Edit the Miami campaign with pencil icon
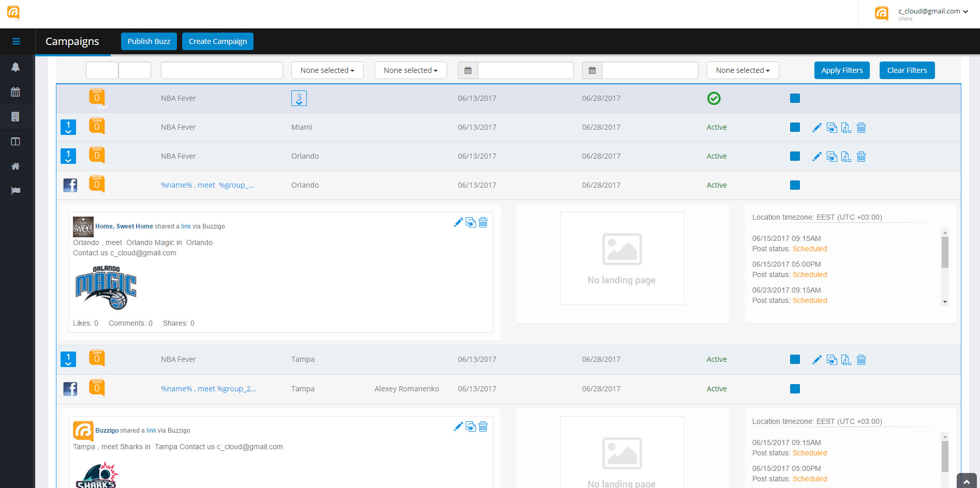Viewport: 980px width, 488px height. (x=816, y=128)
